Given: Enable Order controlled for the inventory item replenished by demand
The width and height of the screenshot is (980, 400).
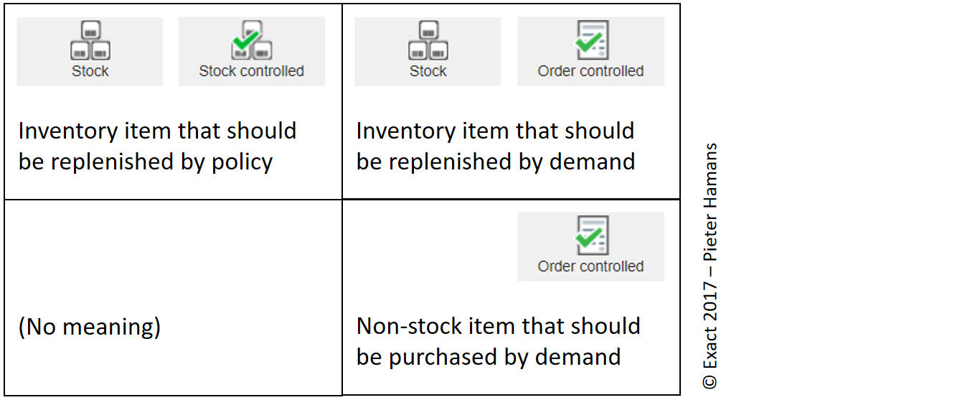Looking at the screenshot, I should pos(590,52).
